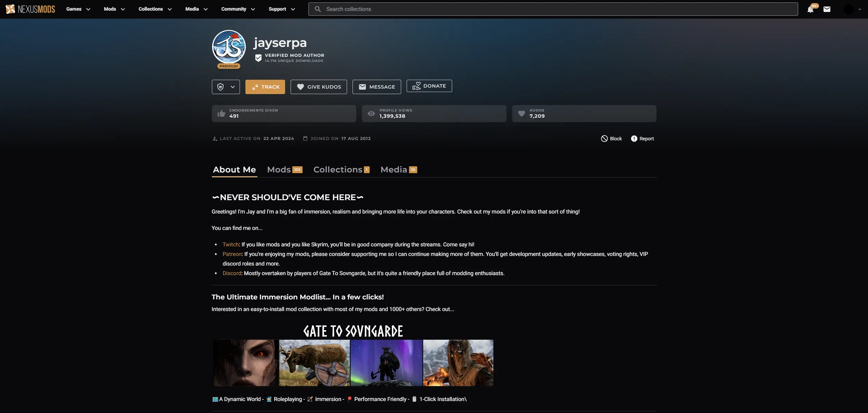Click the last active person icon
Screen dimensions: 868x413
pyautogui.click(x=215, y=139)
